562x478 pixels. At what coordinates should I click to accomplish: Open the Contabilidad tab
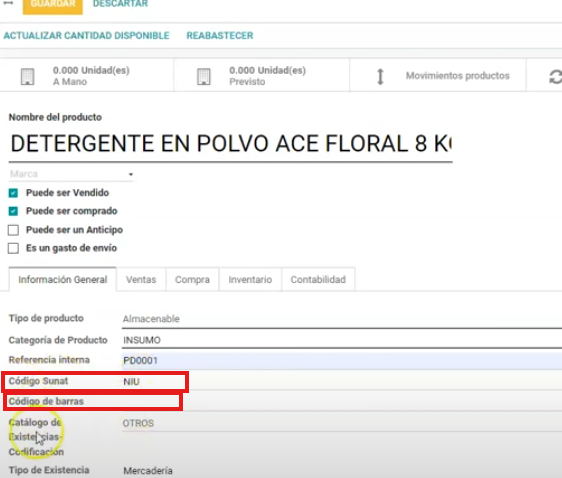point(318,279)
